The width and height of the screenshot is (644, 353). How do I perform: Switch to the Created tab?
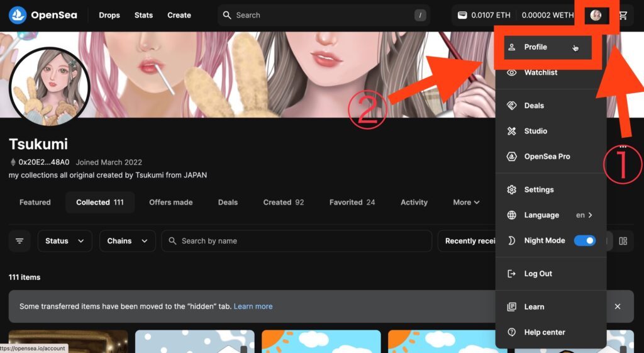tap(284, 202)
